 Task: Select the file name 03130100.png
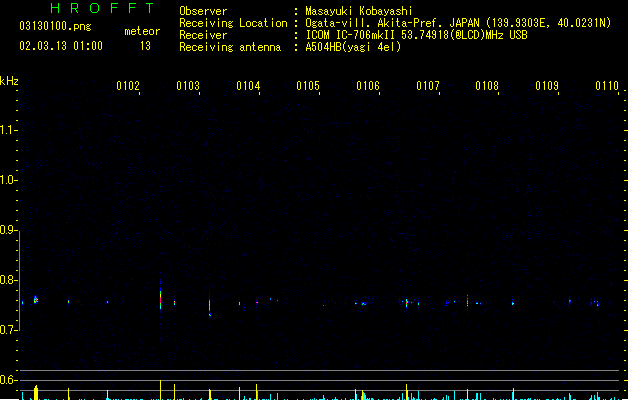coord(55,26)
